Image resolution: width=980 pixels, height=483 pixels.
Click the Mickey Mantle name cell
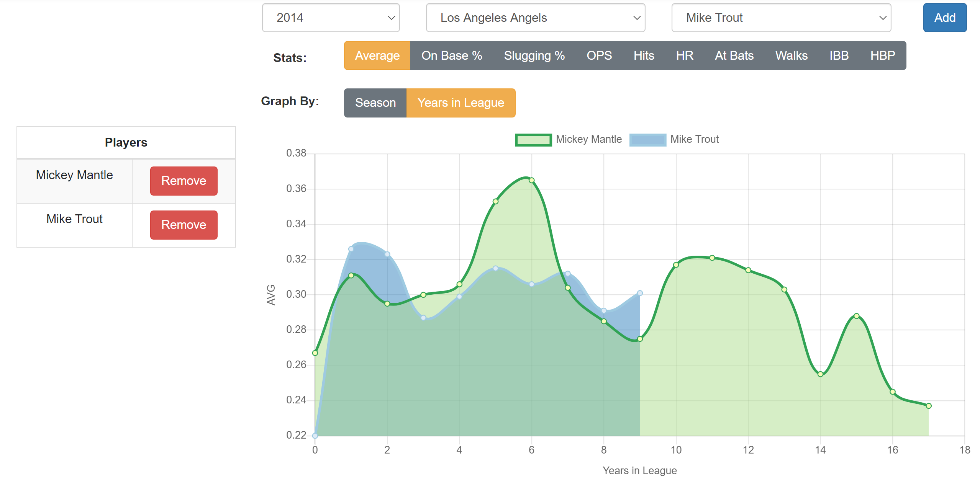click(74, 181)
